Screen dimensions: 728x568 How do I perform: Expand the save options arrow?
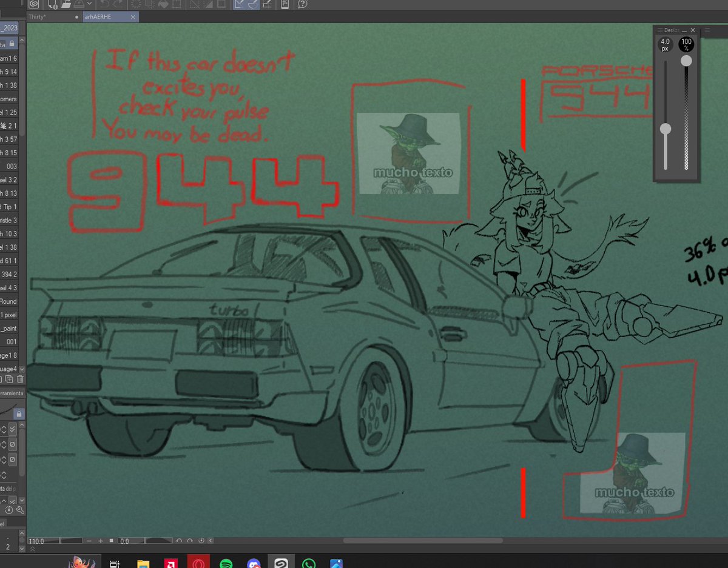(89, 4)
